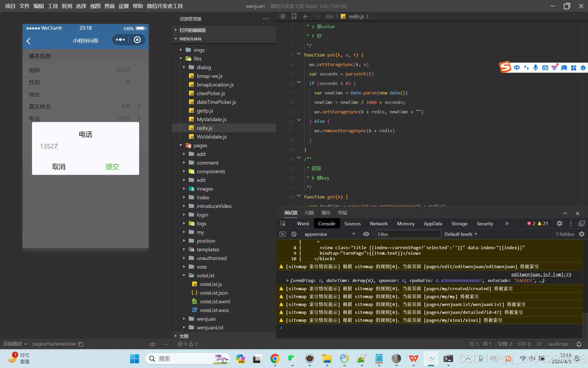This screenshot has height=368, width=588.
Task: Click the console Filter input field
Action: tap(408, 234)
